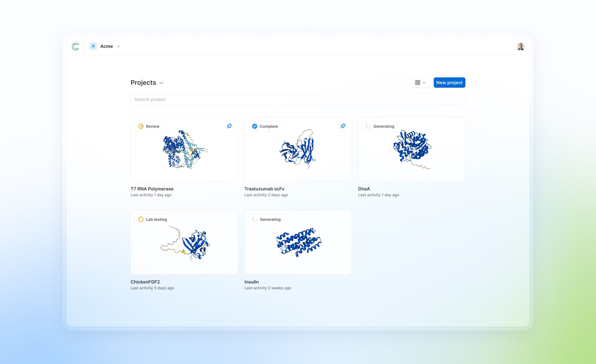Click the Acme workspace avatar letter A

(x=93, y=46)
